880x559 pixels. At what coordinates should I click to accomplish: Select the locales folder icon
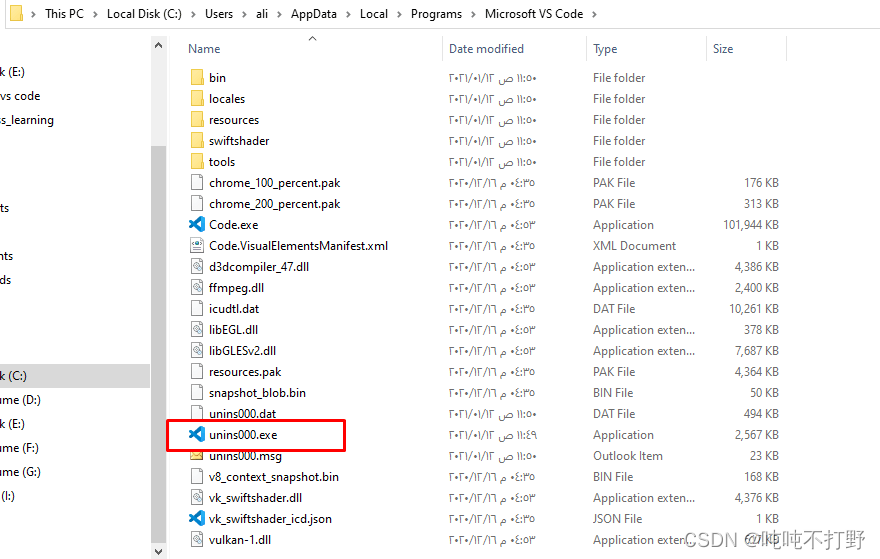click(x=197, y=98)
